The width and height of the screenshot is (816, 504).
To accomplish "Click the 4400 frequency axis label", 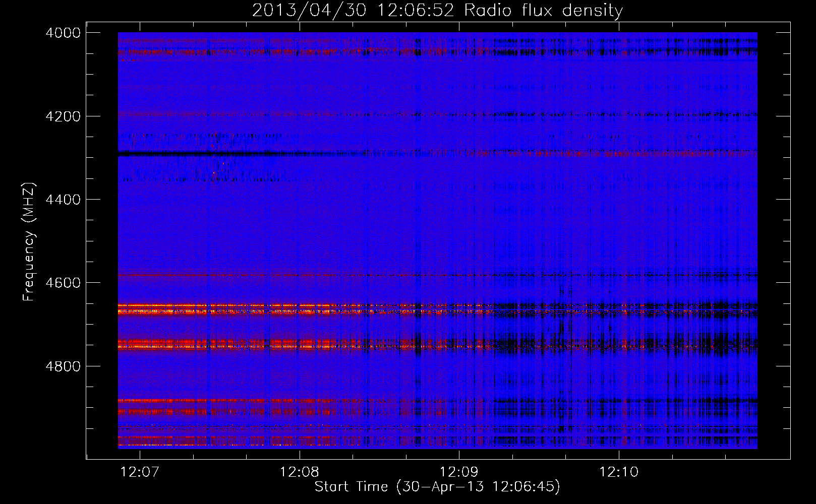I will coord(63,200).
